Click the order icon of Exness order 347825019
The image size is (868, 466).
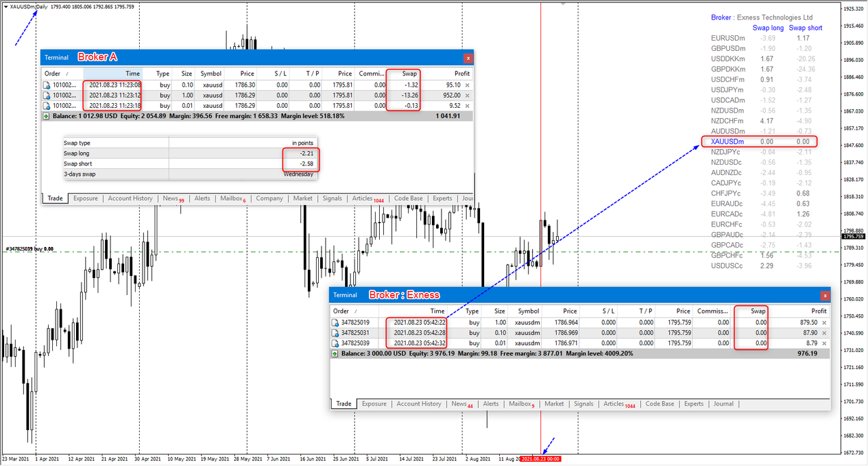336,322
